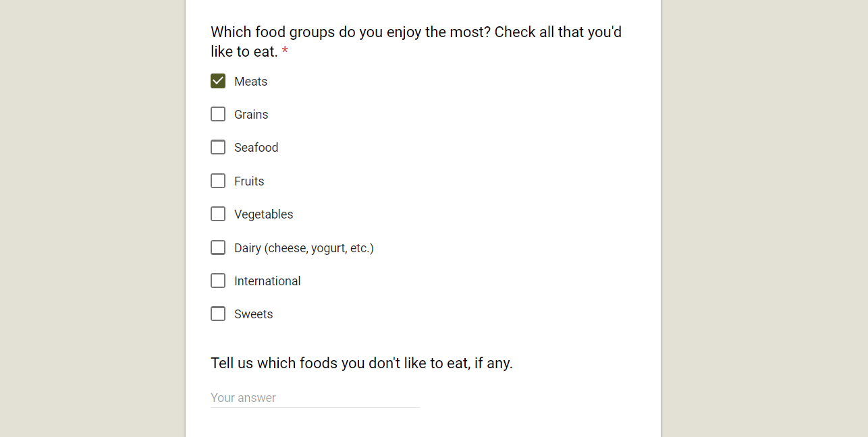Click the 'Fruits' label text

tap(249, 181)
